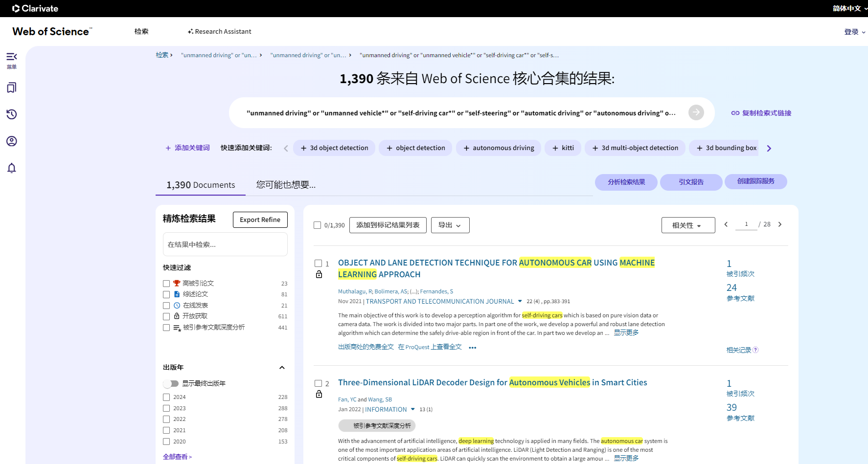Open search history clock icon
This screenshot has width=868, height=464.
(x=12, y=114)
